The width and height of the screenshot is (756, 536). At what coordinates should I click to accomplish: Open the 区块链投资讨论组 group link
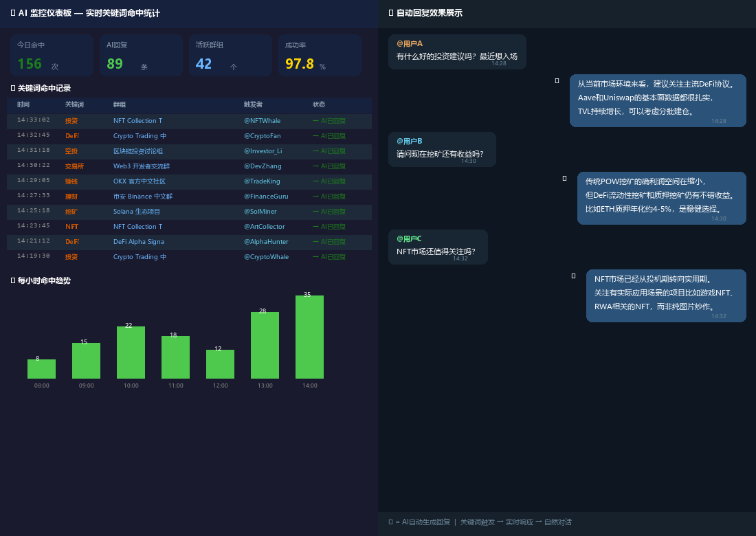point(138,151)
